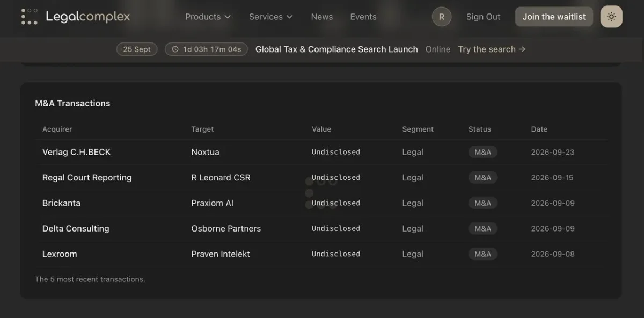Screen dimensions: 644x318
Task: Select the Value column header
Action: (x=321, y=129)
